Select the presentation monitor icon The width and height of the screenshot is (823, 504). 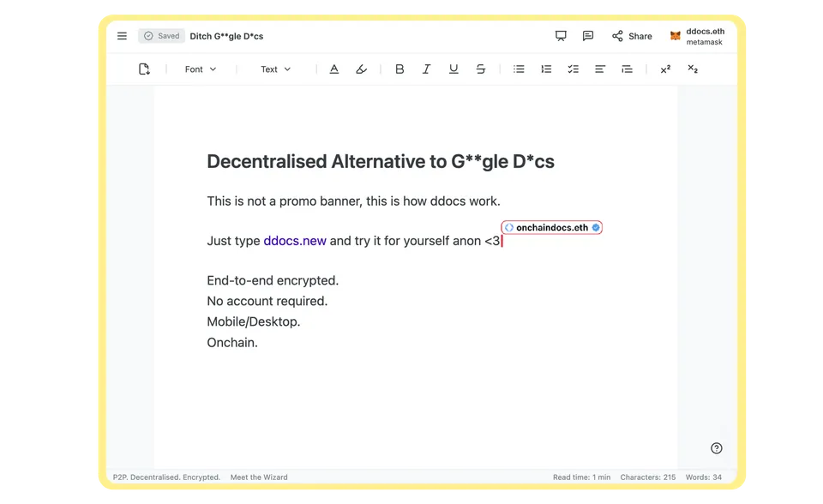coord(561,36)
